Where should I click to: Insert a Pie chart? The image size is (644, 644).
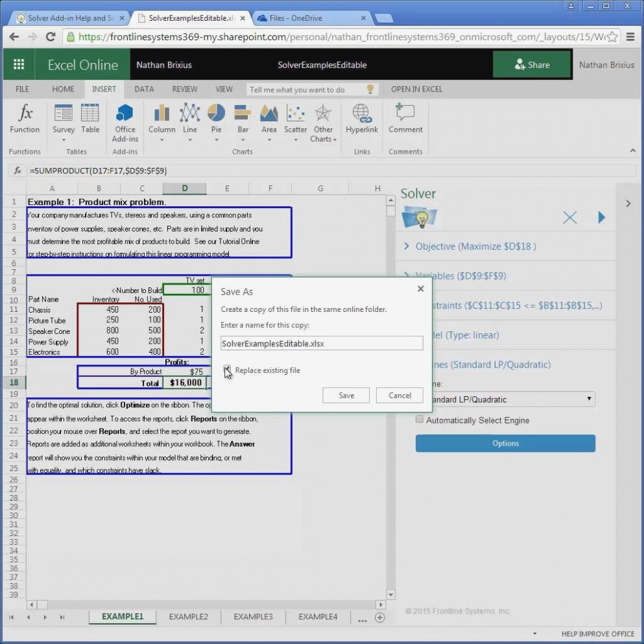point(216,114)
